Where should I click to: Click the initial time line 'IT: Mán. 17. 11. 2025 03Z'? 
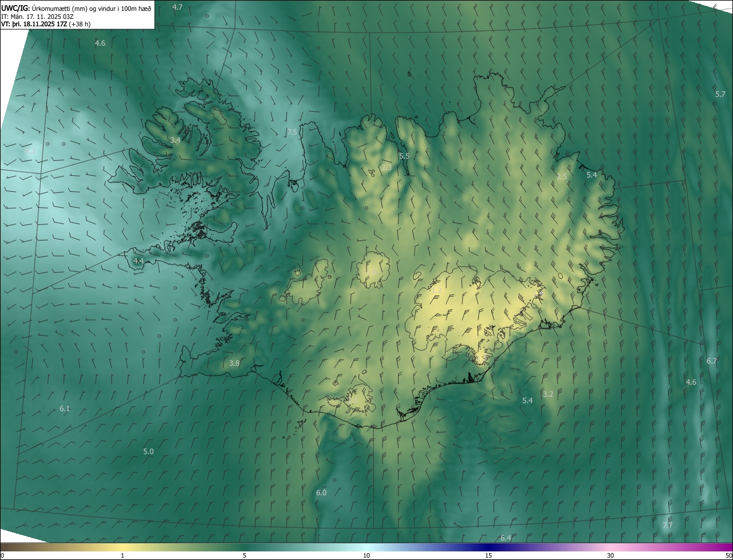pos(37,16)
